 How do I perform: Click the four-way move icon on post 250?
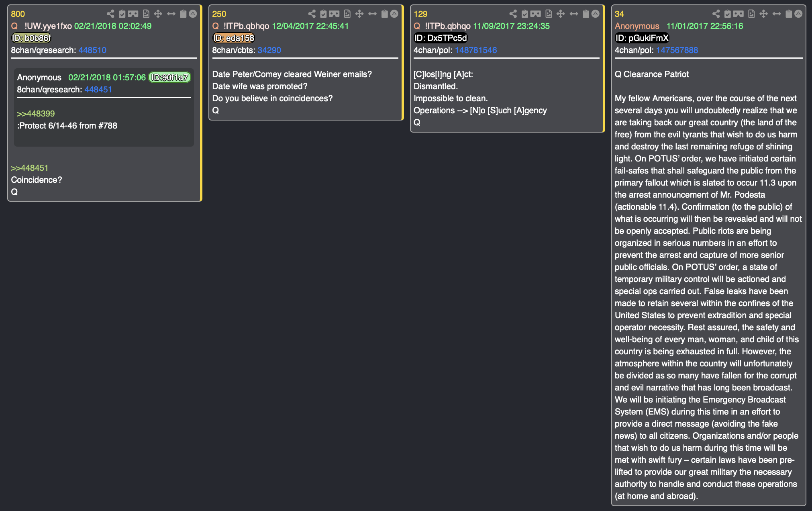point(359,14)
